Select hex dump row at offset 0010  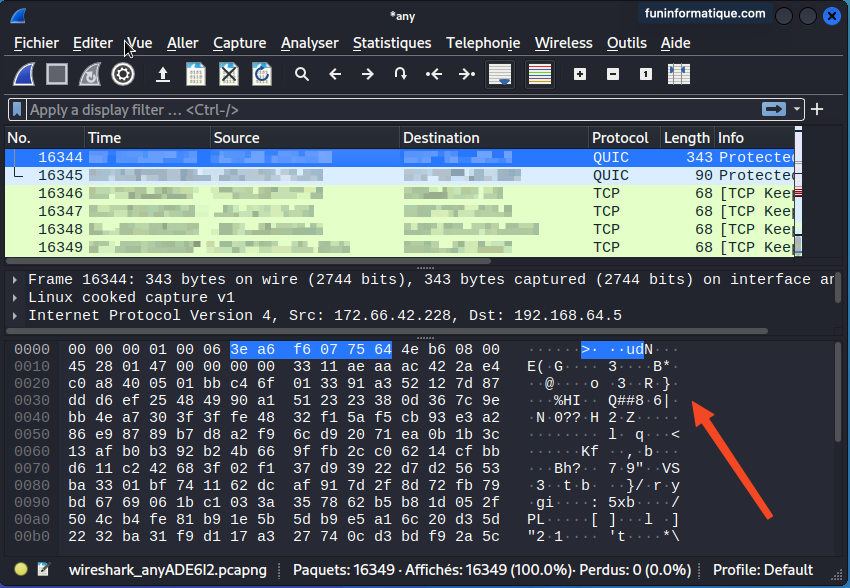point(347,366)
